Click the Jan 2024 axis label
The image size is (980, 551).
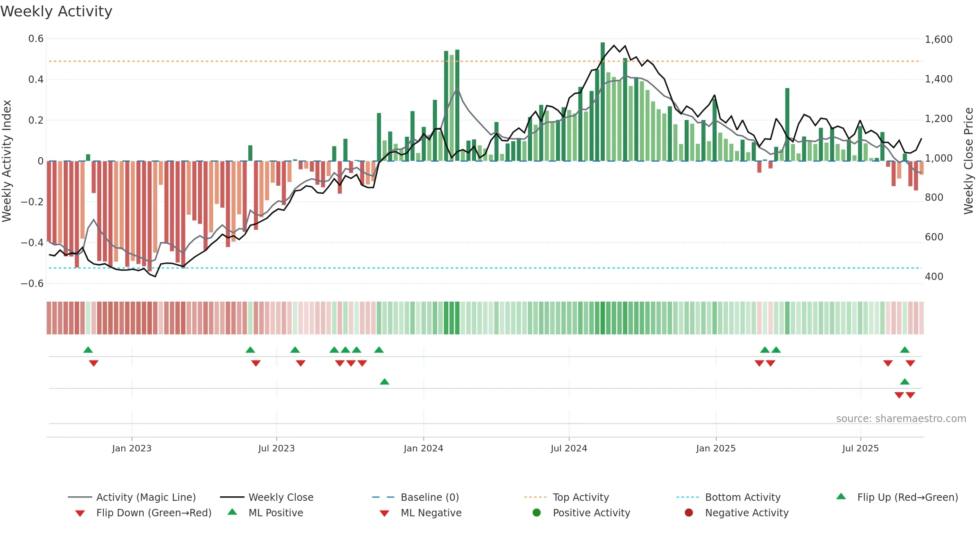click(423, 448)
